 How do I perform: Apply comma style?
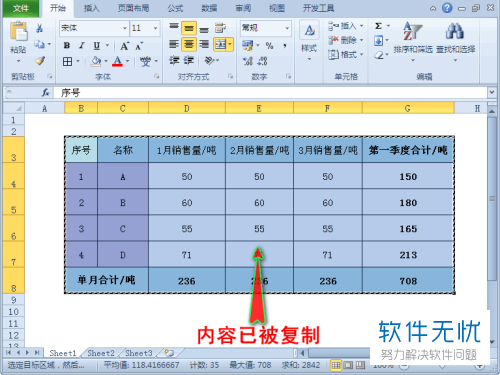[x=285, y=46]
